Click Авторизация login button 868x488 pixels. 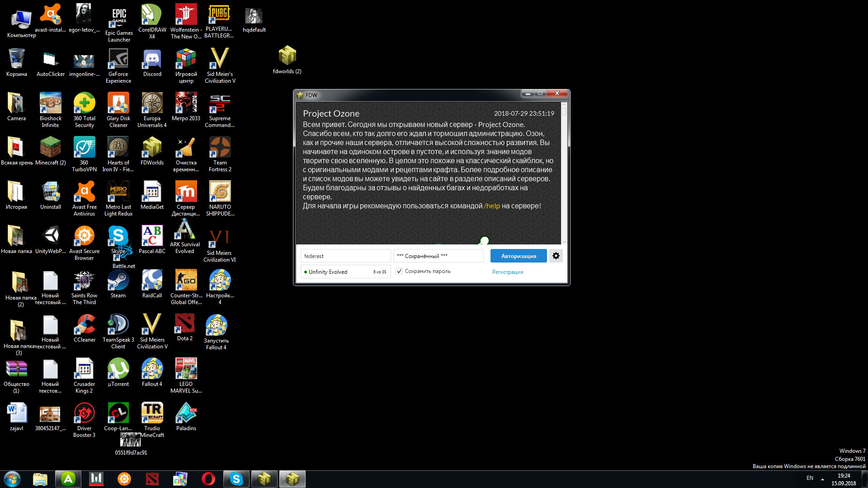[518, 255]
